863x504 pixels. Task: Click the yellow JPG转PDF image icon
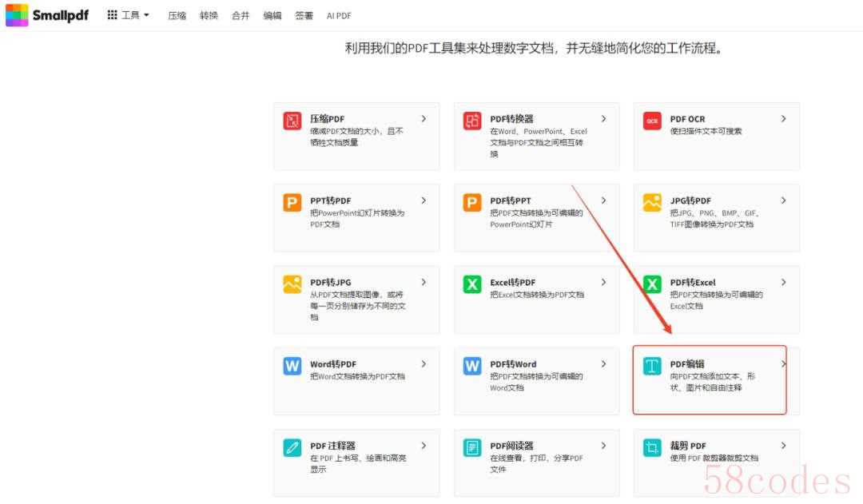click(652, 203)
